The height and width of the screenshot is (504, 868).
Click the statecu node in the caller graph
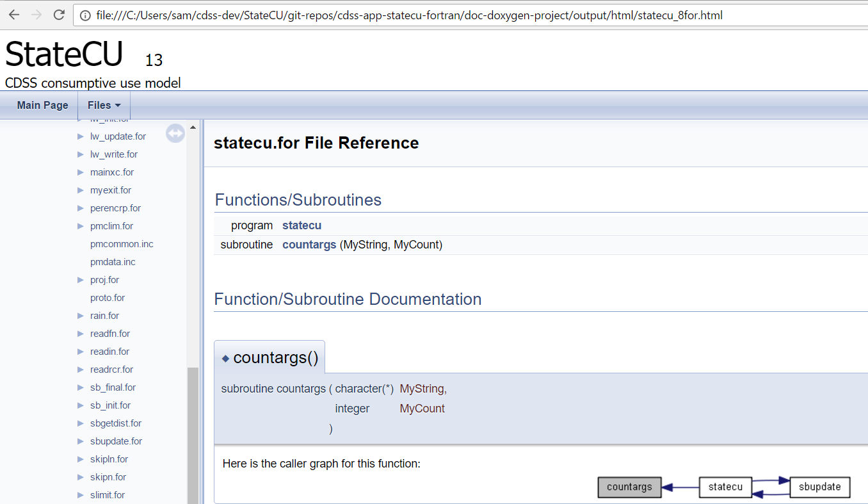pyautogui.click(x=725, y=487)
